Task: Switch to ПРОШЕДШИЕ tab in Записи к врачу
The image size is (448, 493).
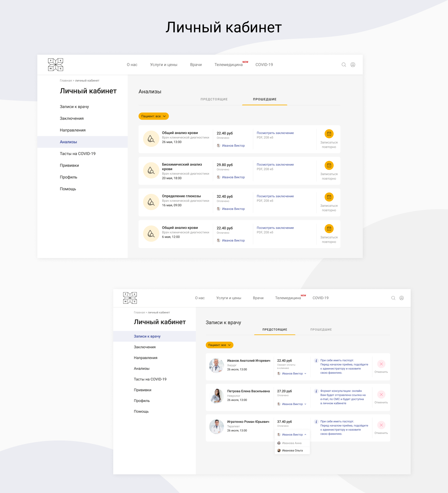Action: 321,329
